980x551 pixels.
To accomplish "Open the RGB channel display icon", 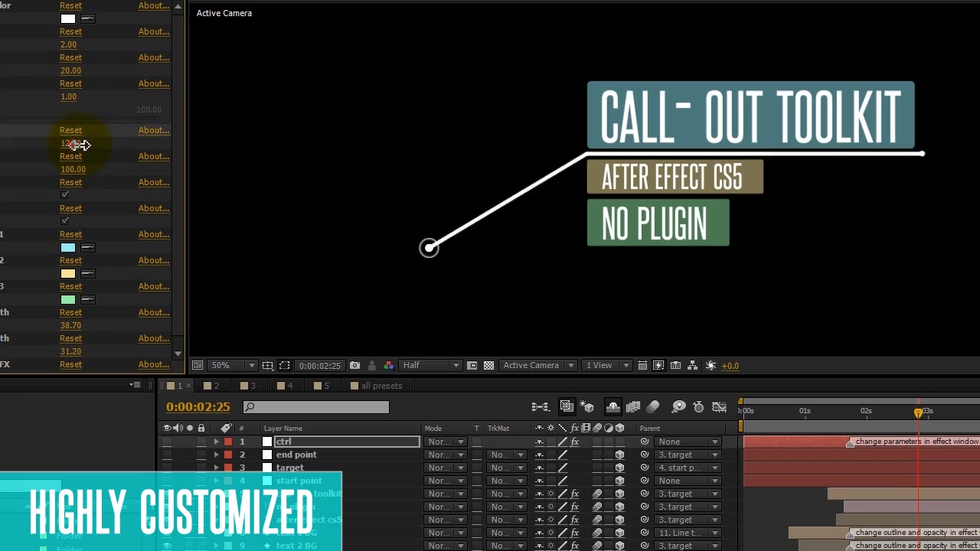I will (388, 366).
